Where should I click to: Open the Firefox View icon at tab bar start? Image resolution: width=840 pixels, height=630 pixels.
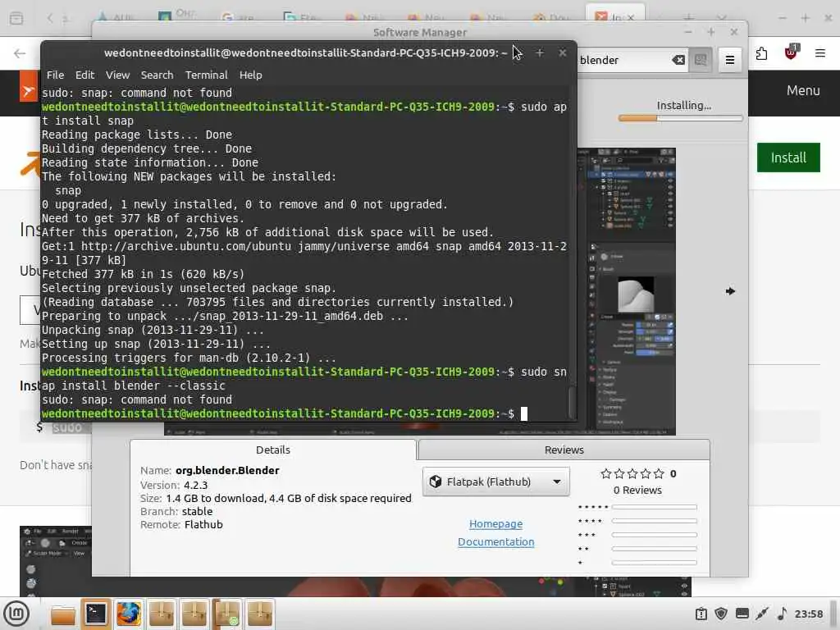coord(16,18)
